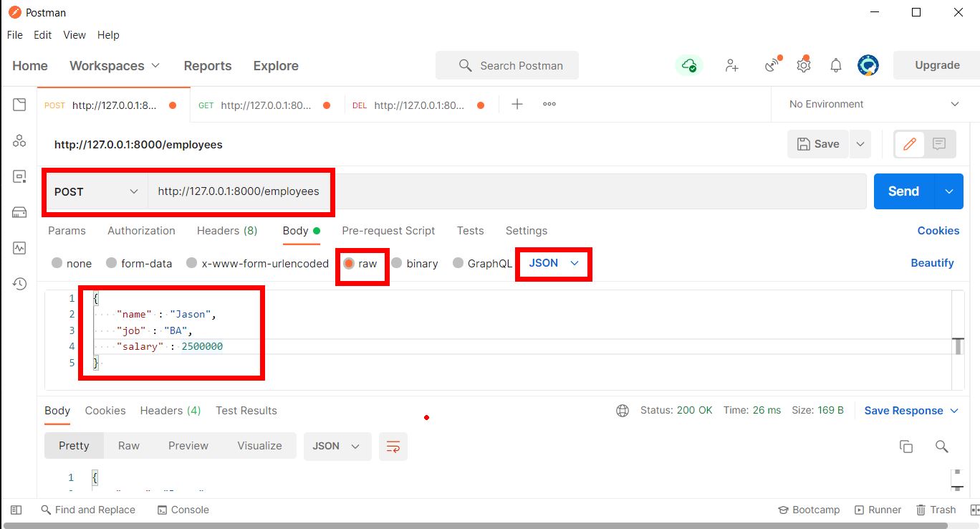Image resolution: width=980 pixels, height=529 pixels.
Task: Click the Beautify link
Action: (932, 263)
